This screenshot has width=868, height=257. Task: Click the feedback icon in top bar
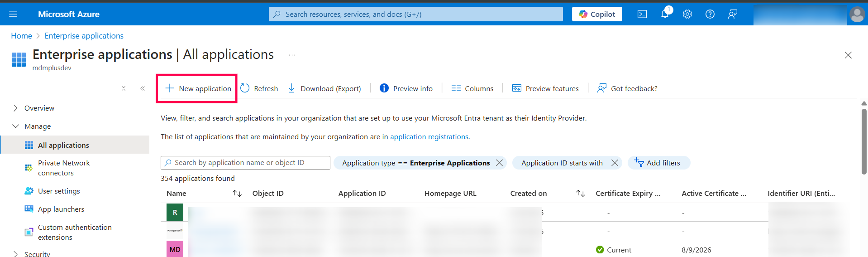click(732, 14)
